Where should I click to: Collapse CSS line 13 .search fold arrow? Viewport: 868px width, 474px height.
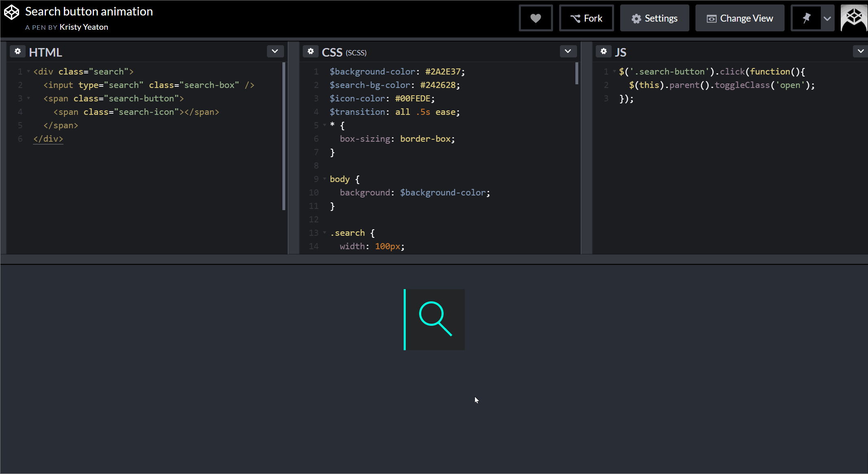[x=325, y=233]
